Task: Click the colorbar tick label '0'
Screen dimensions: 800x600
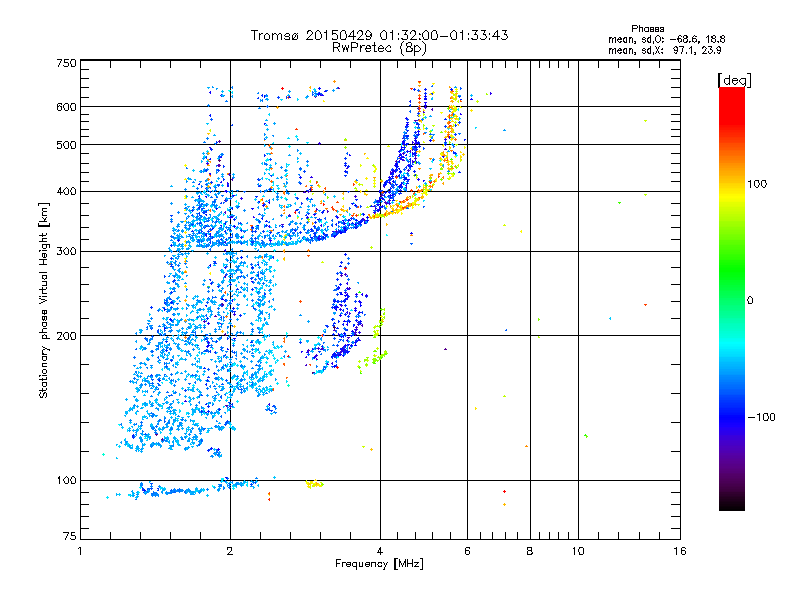Action: tap(750, 301)
